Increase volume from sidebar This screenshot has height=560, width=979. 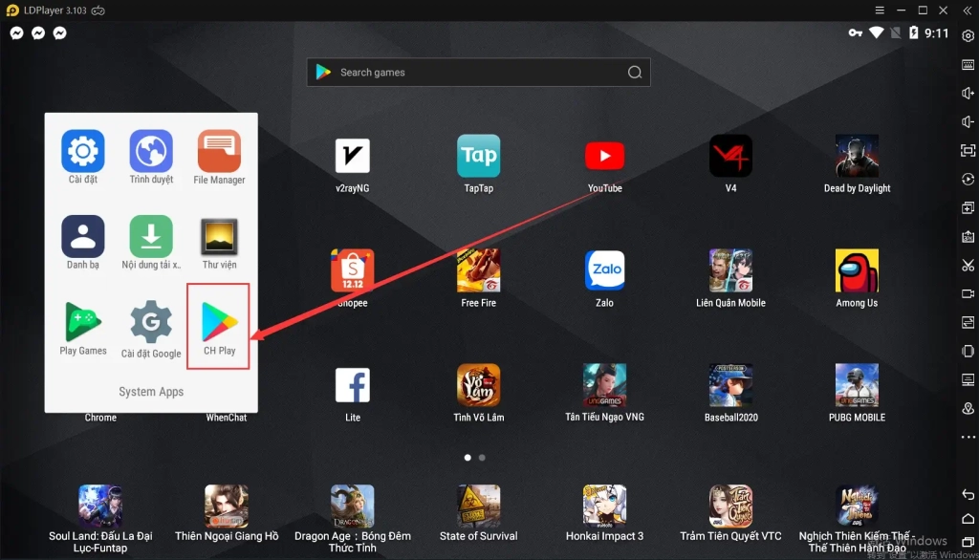tap(968, 93)
